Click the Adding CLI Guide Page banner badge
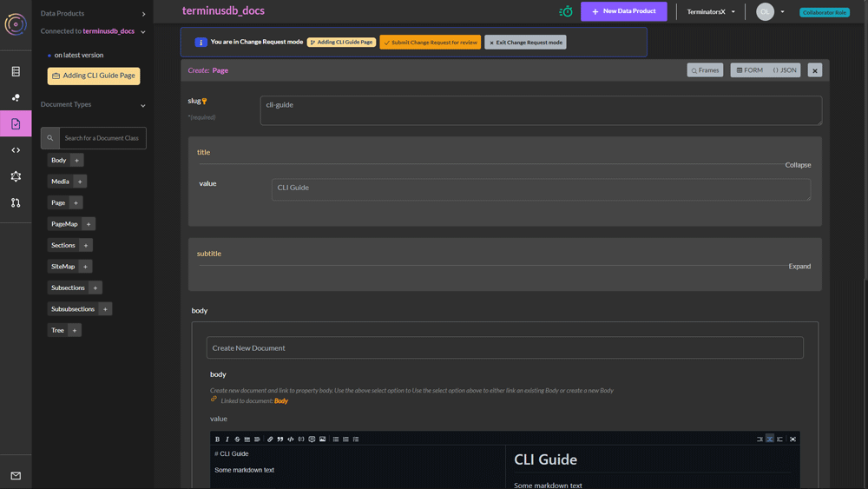The height and width of the screenshot is (489, 868). 341,42
